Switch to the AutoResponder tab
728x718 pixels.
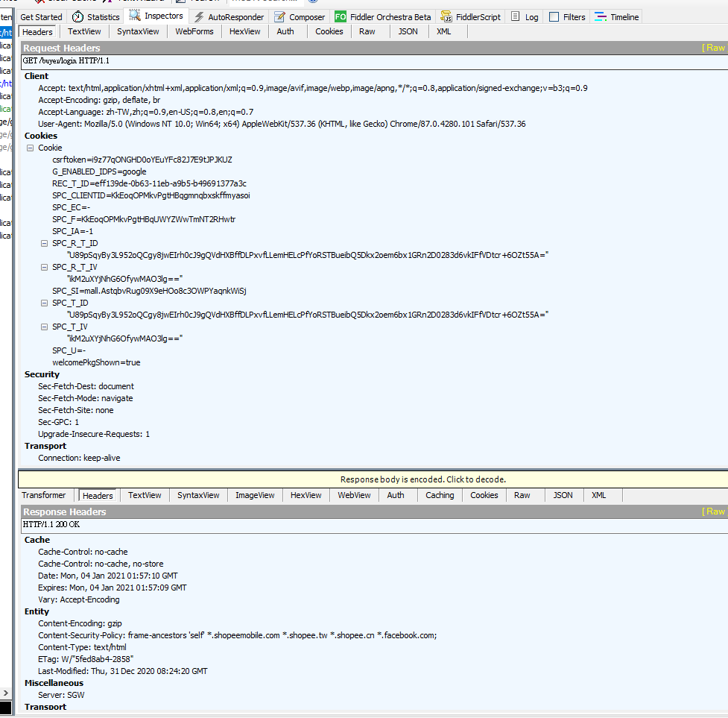pyautogui.click(x=230, y=17)
